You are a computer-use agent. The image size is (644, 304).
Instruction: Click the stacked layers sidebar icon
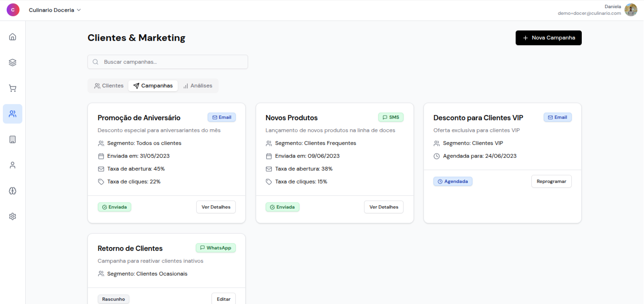pos(13,62)
